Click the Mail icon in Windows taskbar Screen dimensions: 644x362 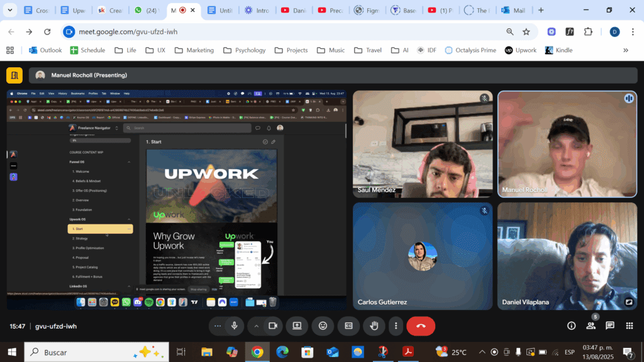point(333,352)
